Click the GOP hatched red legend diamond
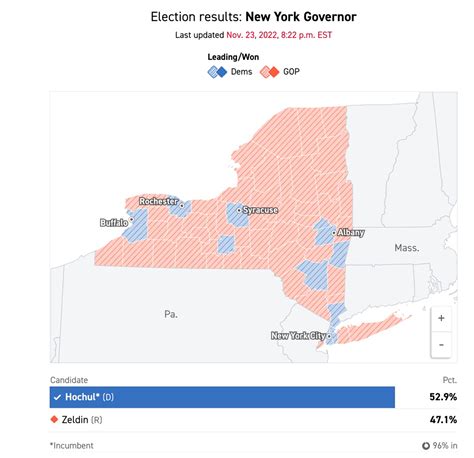The height and width of the screenshot is (458, 474). click(x=265, y=72)
